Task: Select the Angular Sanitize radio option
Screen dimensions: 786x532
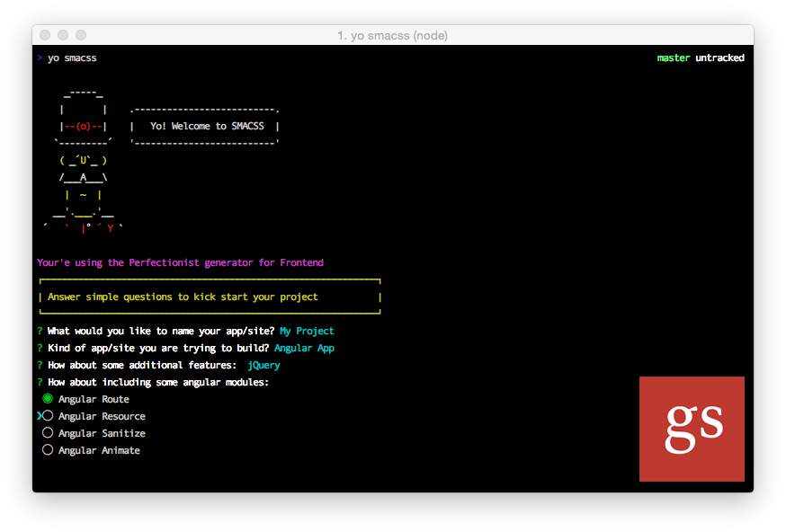Action: pyautogui.click(x=48, y=433)
